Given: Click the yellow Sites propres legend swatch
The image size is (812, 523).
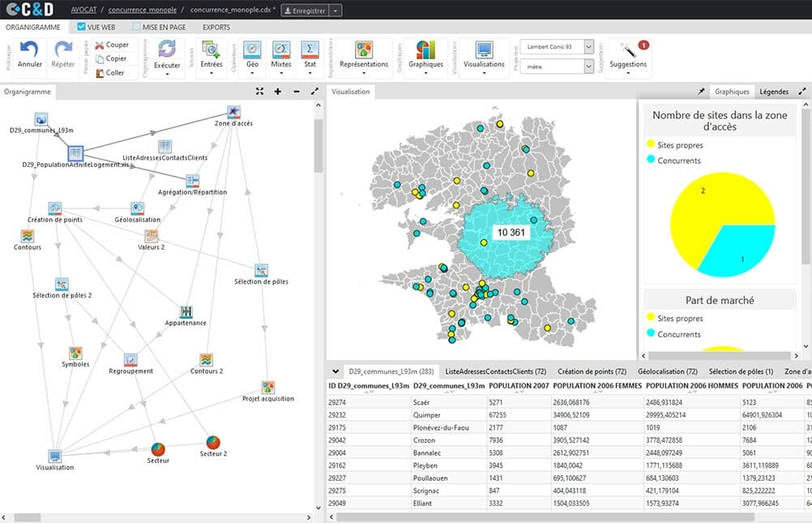Looking at the screenshot, I should pyautogui.click(x=650, y=145).
